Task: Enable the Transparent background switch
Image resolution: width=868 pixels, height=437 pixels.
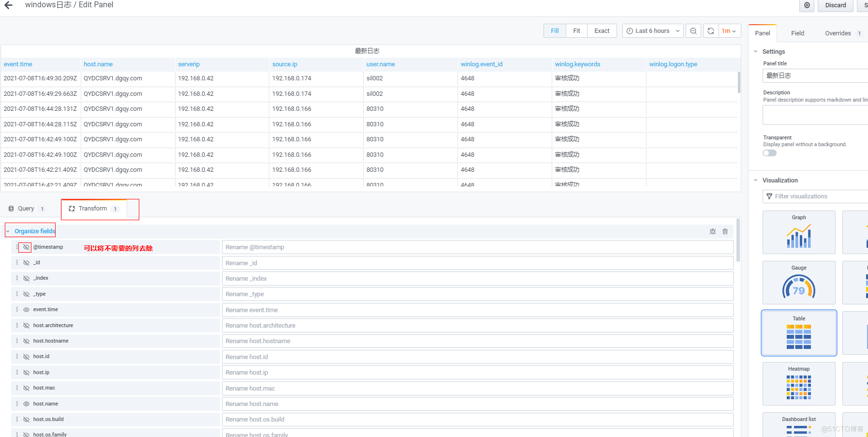Action: point(769,153)
